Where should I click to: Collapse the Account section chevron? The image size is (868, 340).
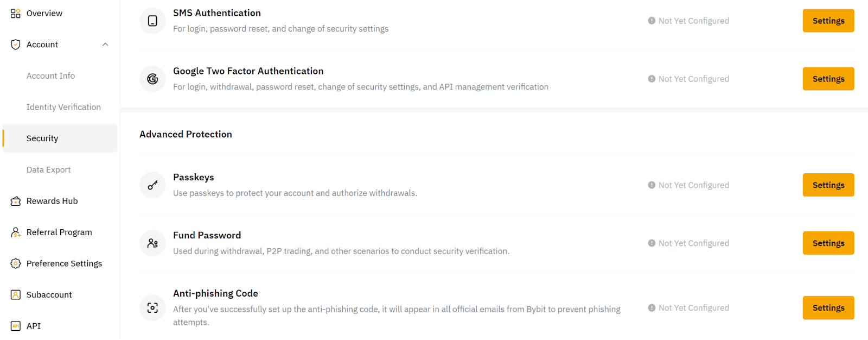[x=105, y=44]
